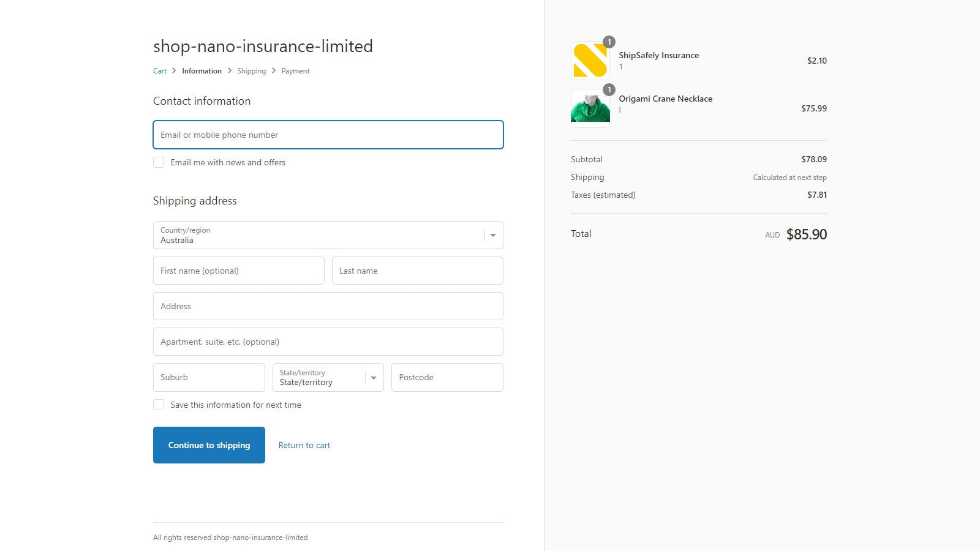980x551 pixels.
Task: Enable Save this information for next time
Action: coord(159,405)
